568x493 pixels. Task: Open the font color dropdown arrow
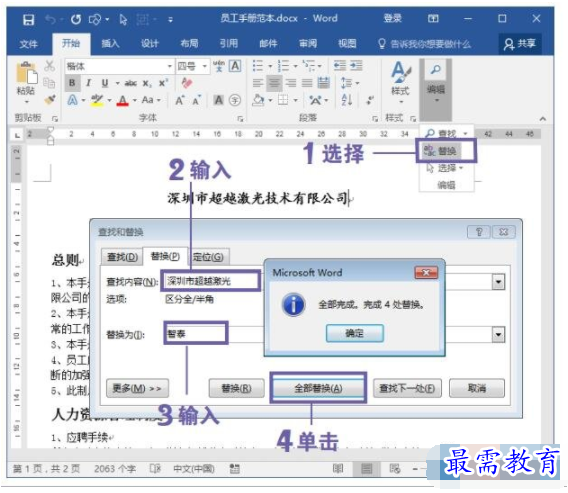(135, 100)
